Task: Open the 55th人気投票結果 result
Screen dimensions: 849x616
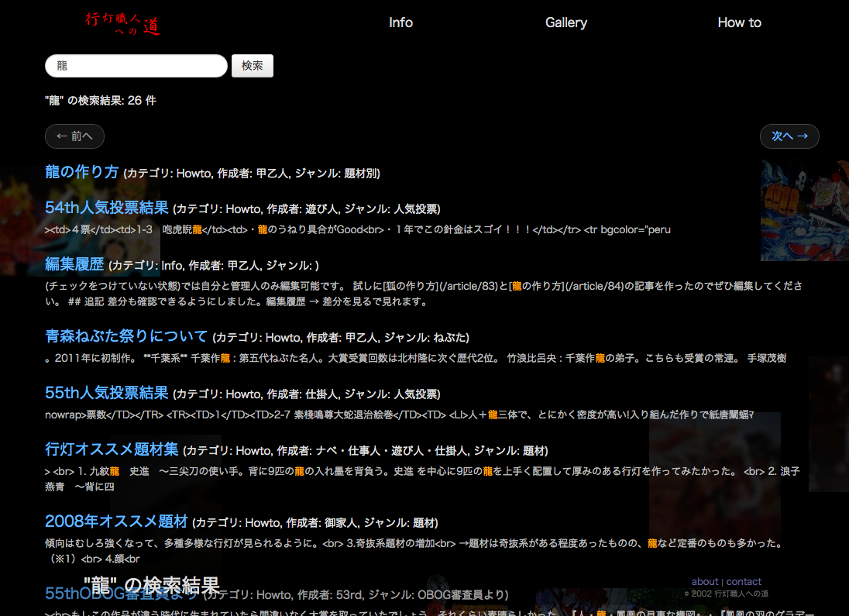Action: [106, 393]
